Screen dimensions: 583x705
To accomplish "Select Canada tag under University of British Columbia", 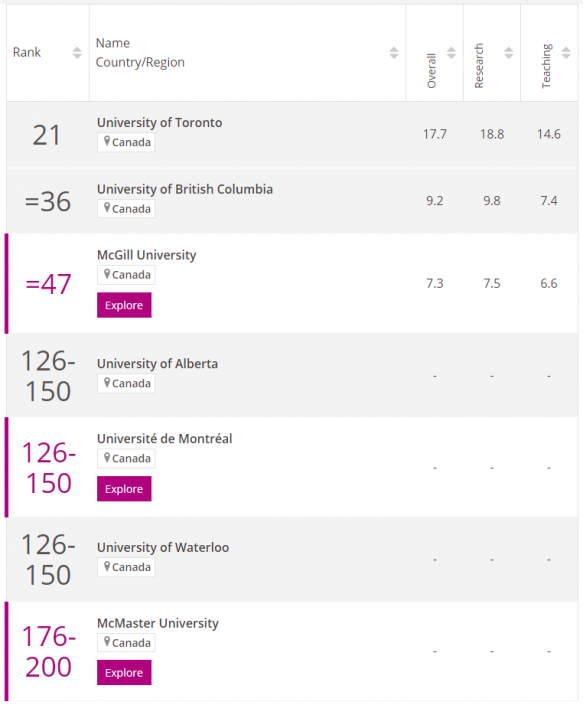I will 126,209.
